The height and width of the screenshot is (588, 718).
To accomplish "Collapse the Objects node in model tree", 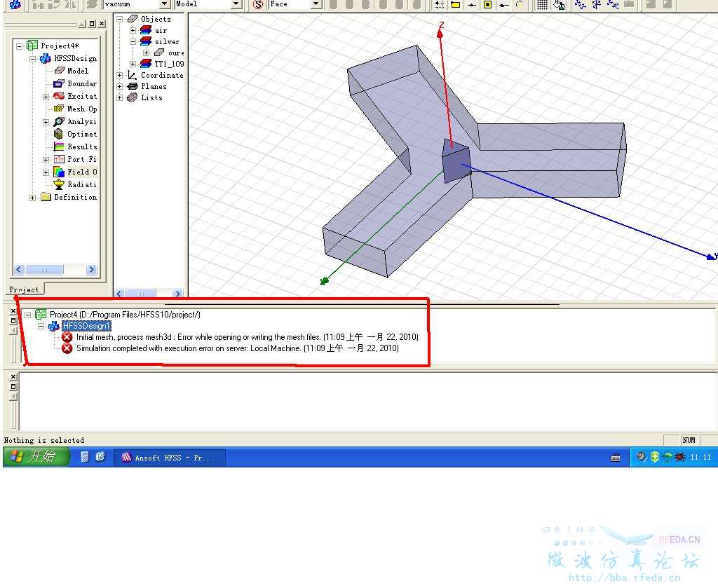I will pyautogui.click(x=119, y=19).
